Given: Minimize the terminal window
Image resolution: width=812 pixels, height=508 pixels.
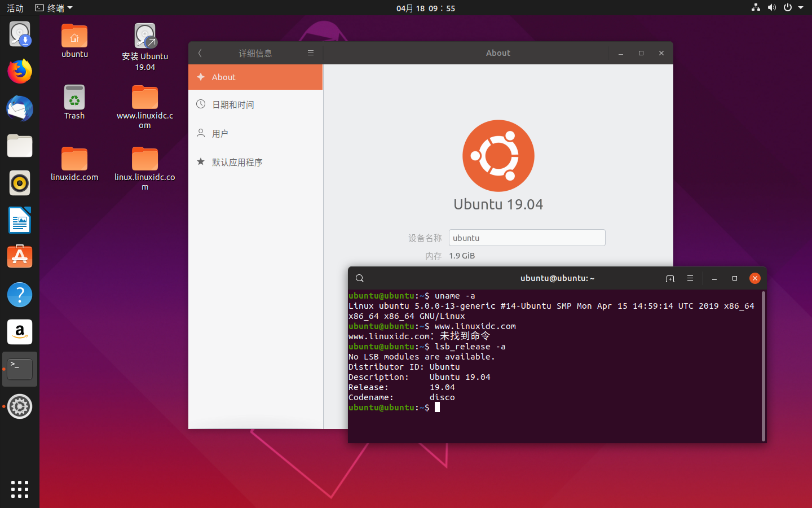Looking at the screenshot, I should [714, 278].
